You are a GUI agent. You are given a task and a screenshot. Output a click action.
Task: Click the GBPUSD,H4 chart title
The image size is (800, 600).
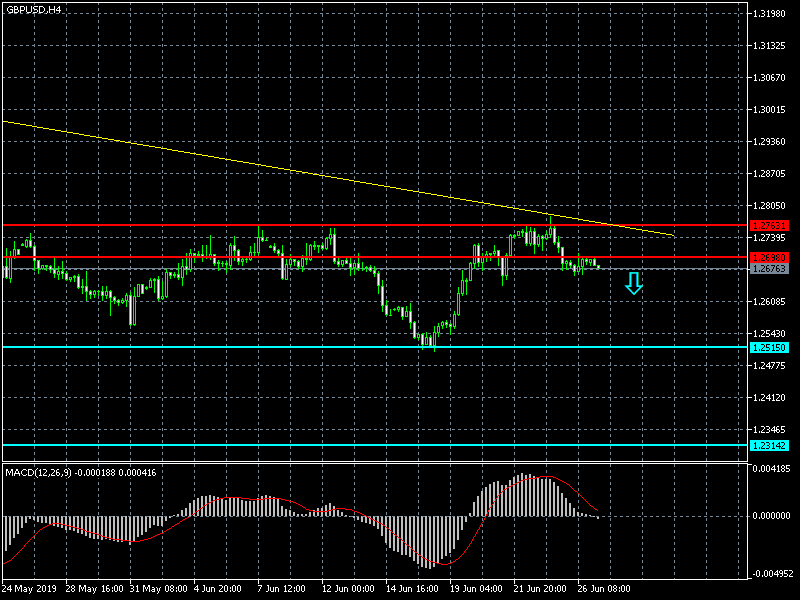34,10
